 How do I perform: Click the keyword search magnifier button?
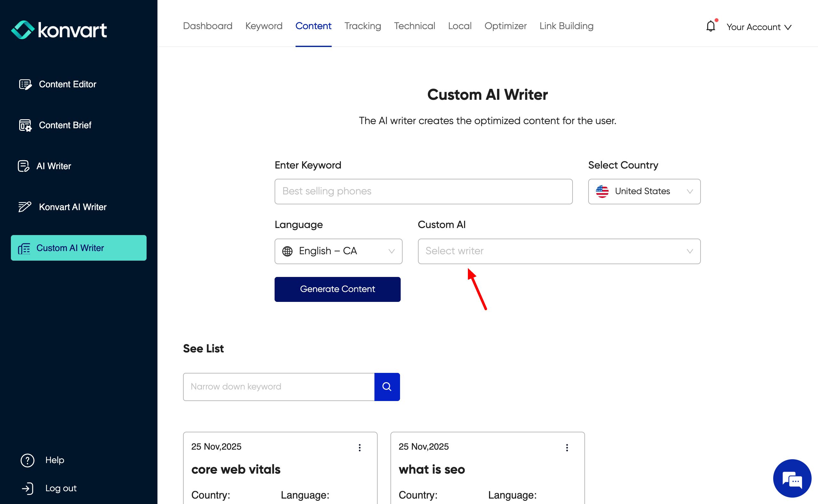tap(387, 387)
